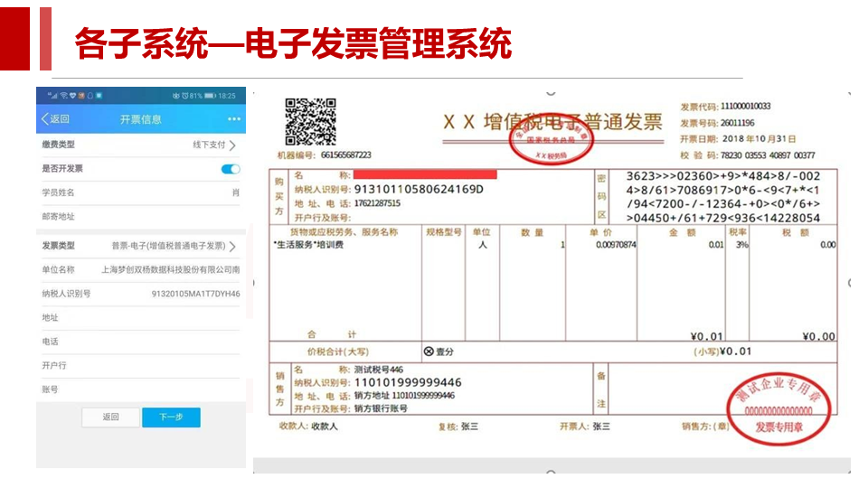Click the slide title 各子系统—电子发票管理系统
The image size is (868, 488).
coord(293,43)
